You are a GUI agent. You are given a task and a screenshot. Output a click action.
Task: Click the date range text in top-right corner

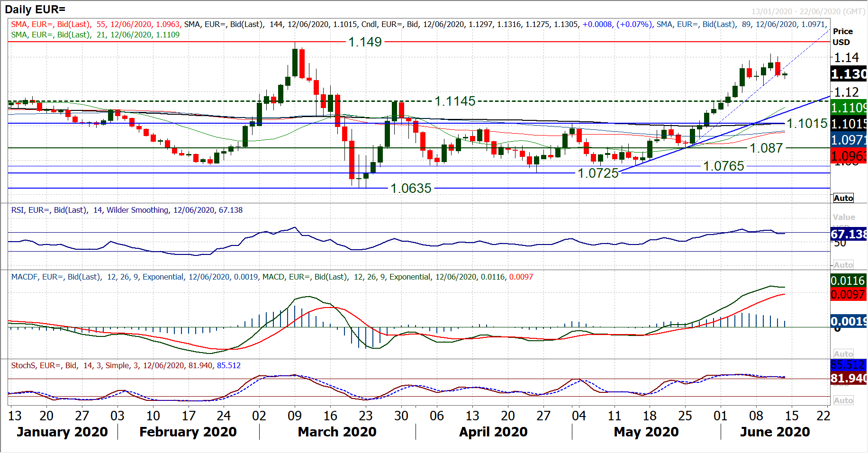click(x=808, y=11)
